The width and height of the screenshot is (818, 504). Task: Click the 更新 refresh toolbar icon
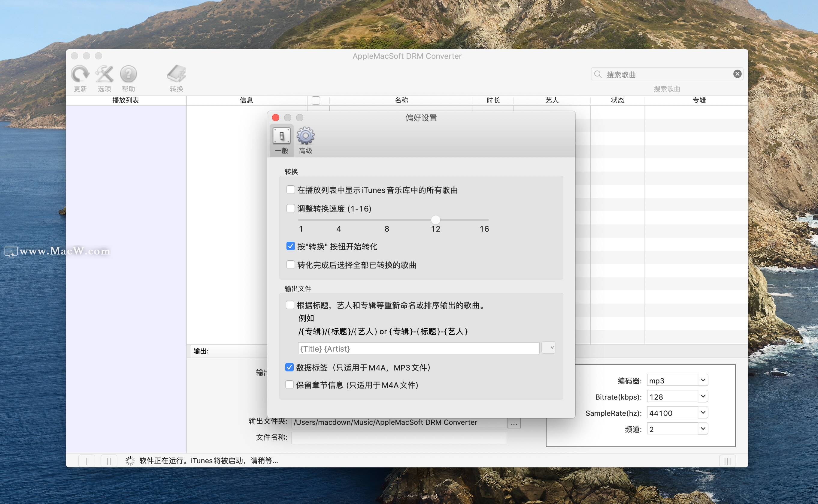pos(80,74)
